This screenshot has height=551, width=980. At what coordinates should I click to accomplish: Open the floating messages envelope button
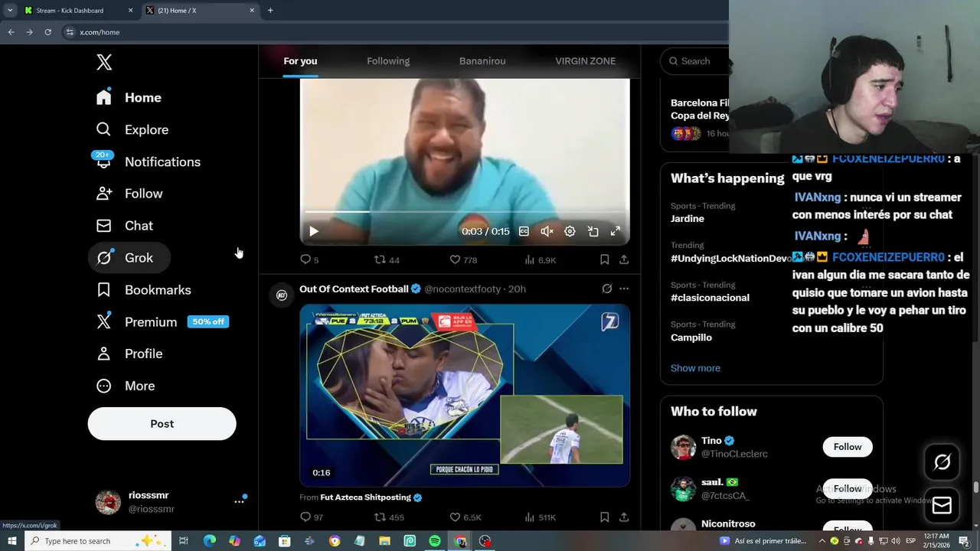click(x=942, y=506)
